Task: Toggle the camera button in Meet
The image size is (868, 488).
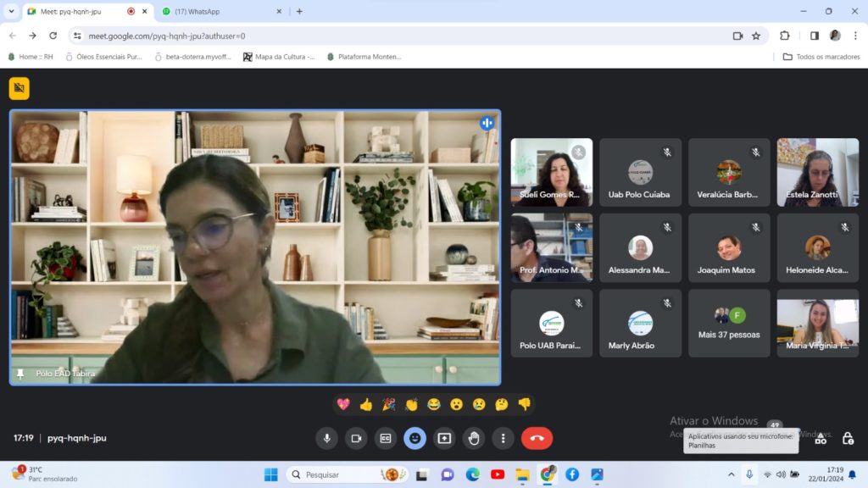Action: click(x=356, y=438)
